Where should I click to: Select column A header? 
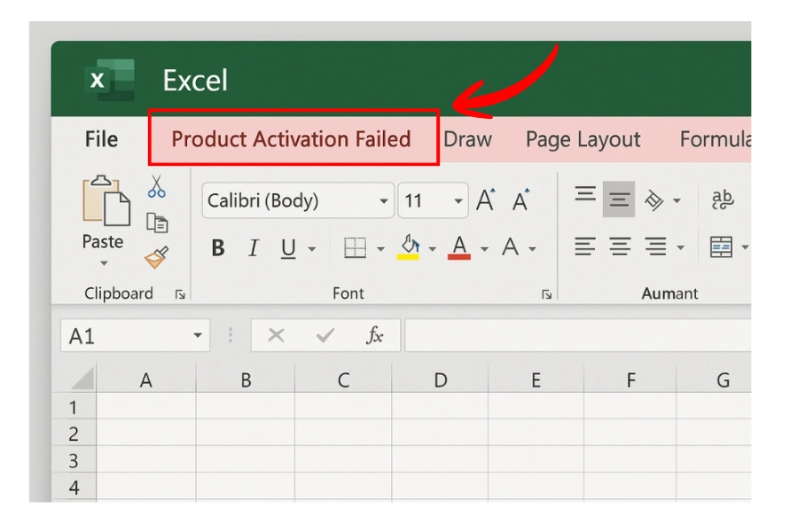point(146,379)
